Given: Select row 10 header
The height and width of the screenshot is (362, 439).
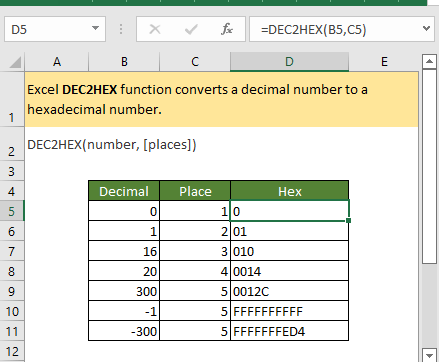Looking at the screenshot, I should 12,311.
